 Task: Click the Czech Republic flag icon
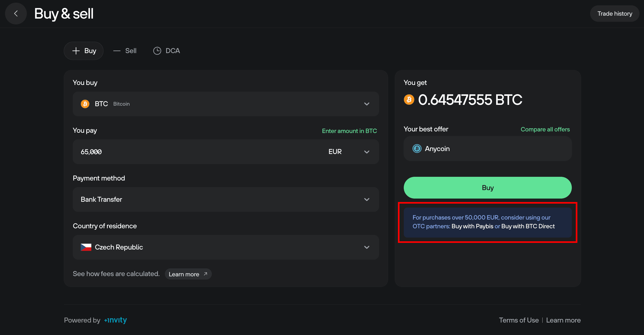pyautogui.click(x=86, y=247)
